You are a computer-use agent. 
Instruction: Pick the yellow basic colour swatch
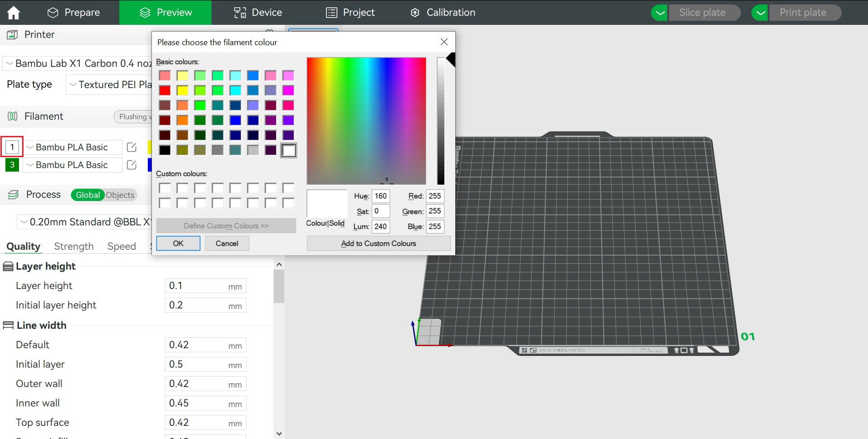[182, 90]
